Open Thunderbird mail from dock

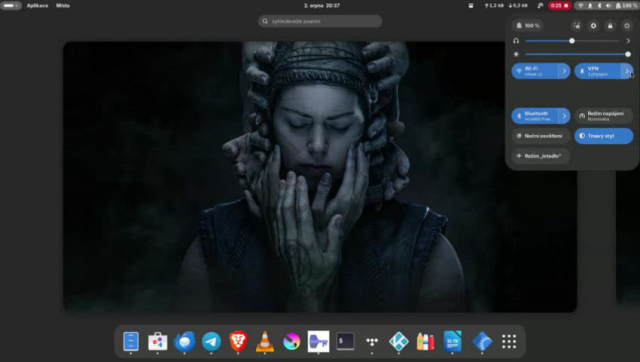click(x=184, y=341)
